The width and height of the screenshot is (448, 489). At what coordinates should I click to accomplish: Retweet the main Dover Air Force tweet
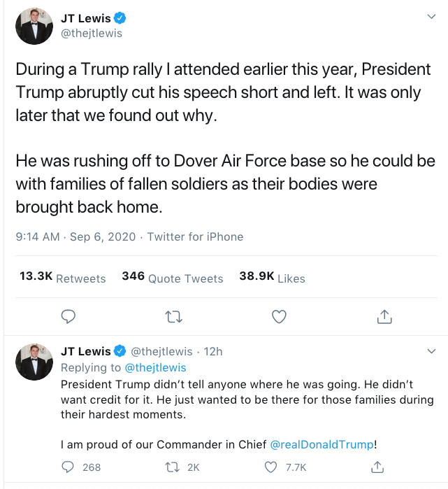pyautogui.click(x=173, y=317)
